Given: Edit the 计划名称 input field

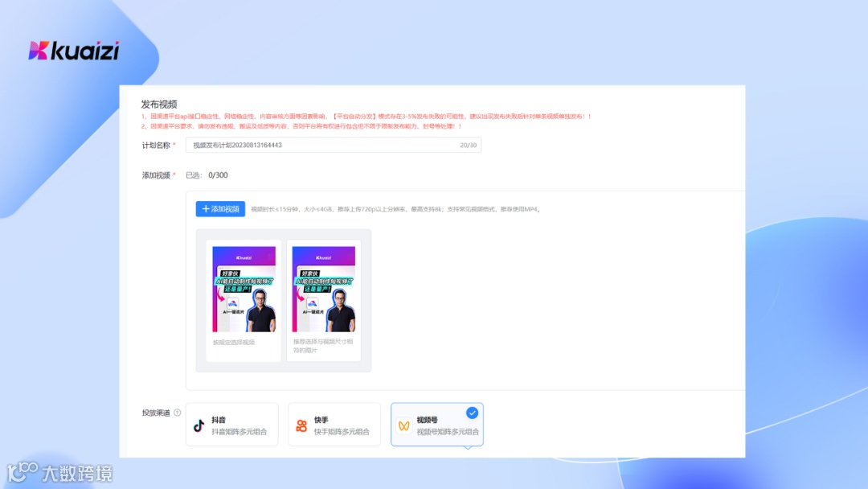Looking at the screenshot, I should click(334, 145).
